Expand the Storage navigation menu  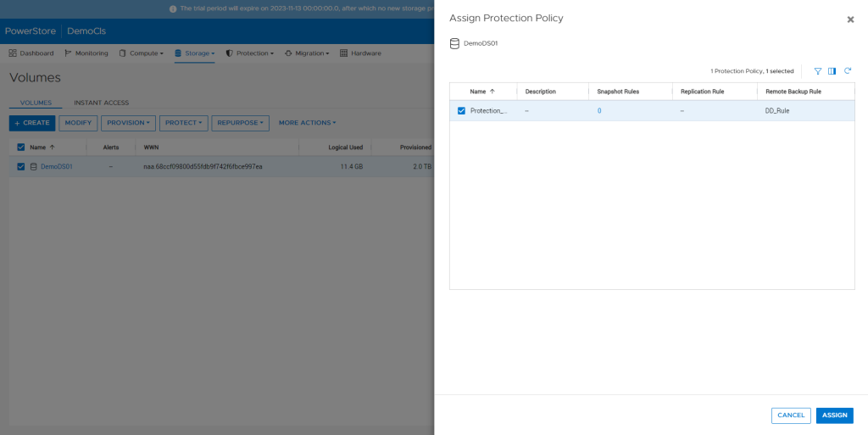195,53
